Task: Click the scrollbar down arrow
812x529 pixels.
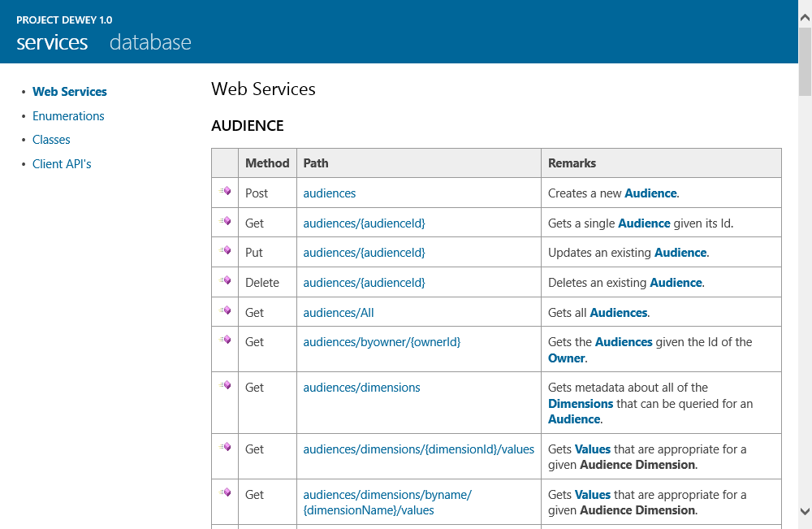Action: tap(805, 511)
